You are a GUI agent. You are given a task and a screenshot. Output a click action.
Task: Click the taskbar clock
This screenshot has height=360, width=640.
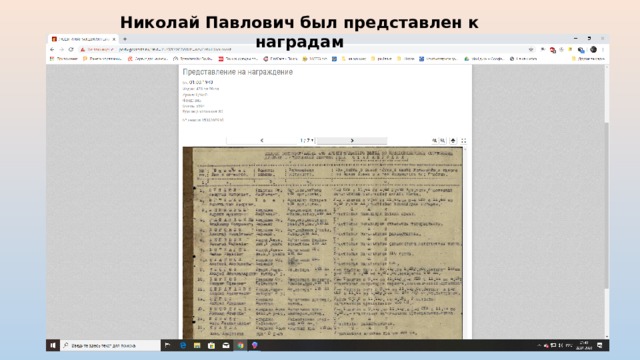(584, 345)
